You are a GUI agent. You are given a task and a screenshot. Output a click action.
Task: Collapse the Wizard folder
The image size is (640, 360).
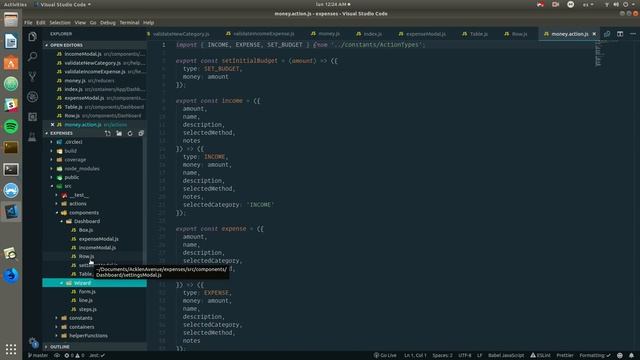(x=94, y=283)
